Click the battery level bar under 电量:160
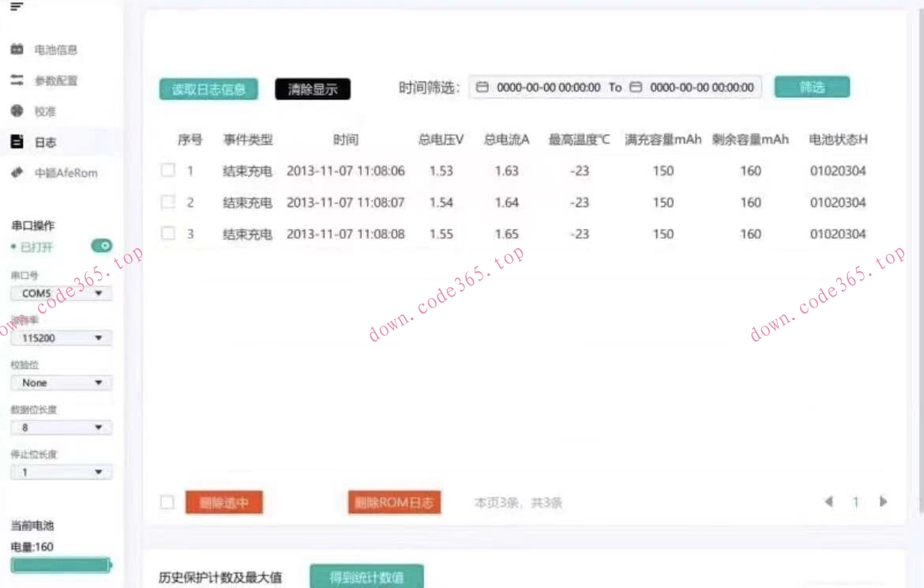 [x=61, y=565]
